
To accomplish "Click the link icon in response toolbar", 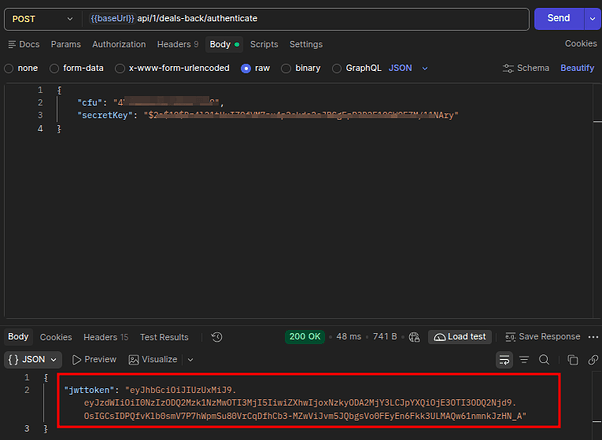I will (593, 360).
